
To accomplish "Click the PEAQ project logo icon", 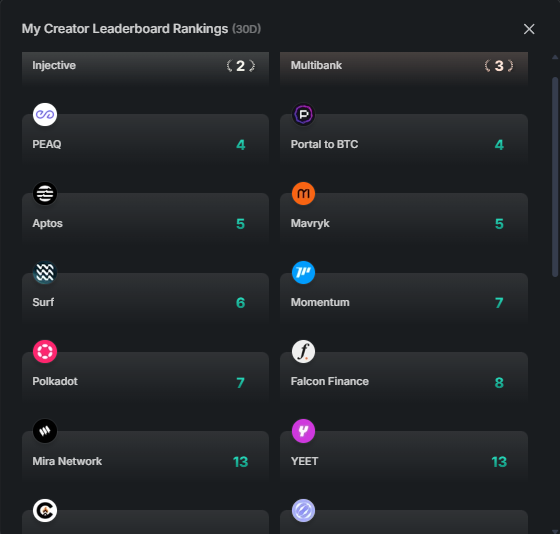I will [x=45, y=115].
